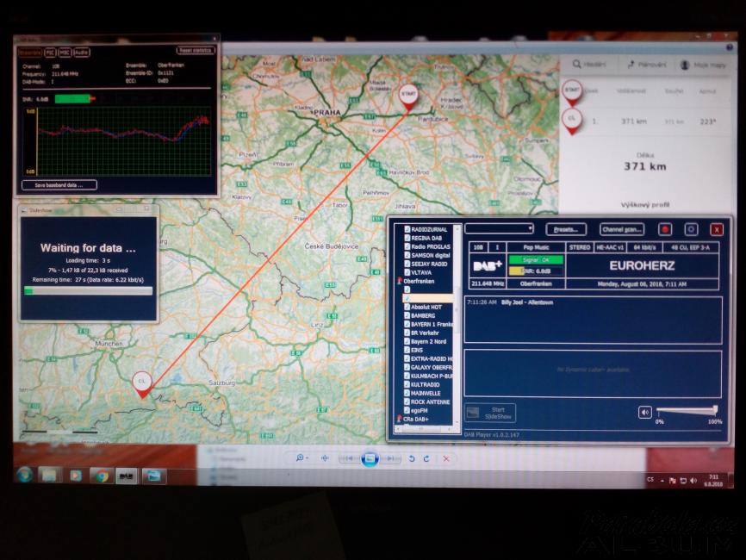Rotate photo clockwise
This screenshot has height=560, width=746.
coord(426,458)
